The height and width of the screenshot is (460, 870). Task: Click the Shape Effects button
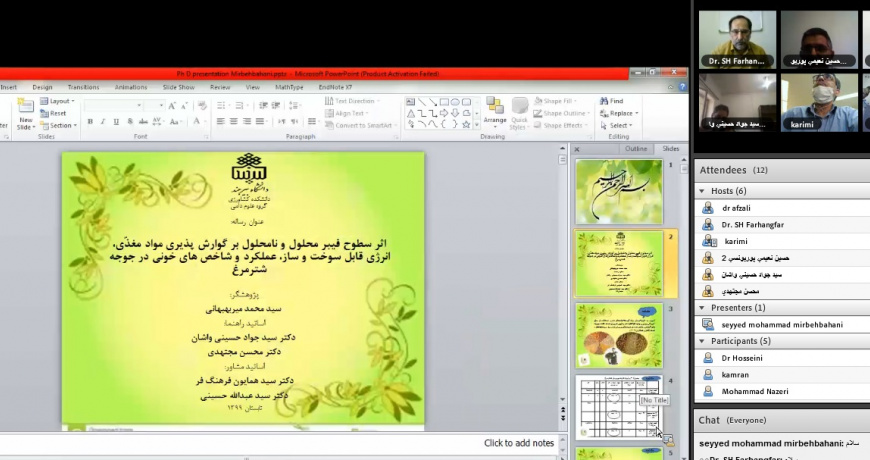coord(560,125)
